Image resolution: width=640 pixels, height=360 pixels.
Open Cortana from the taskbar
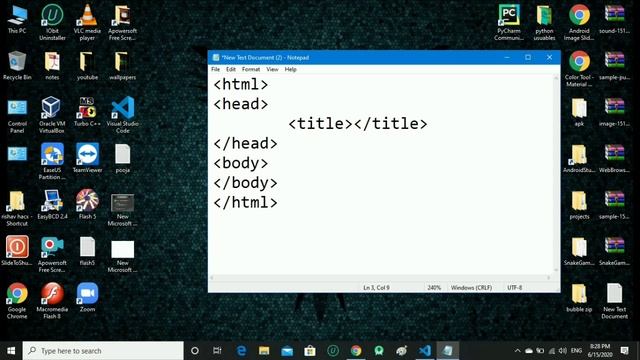[195, 351]
